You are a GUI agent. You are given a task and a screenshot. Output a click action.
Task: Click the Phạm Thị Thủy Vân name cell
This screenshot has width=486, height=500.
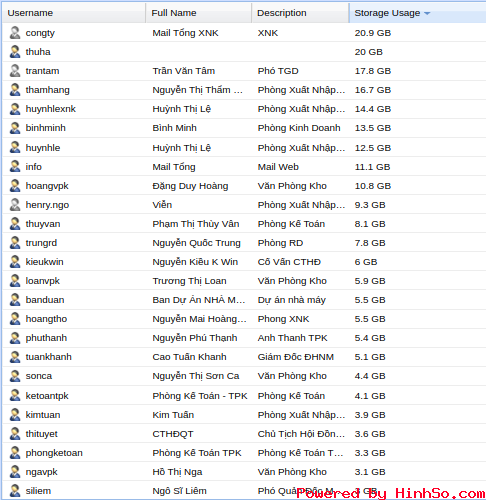point(196,224)
